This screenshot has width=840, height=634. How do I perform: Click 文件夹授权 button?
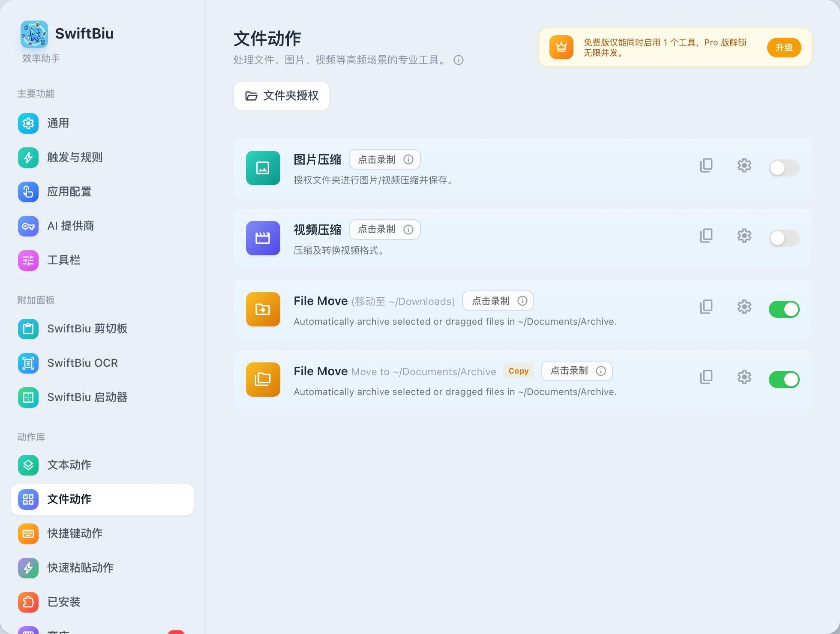click(x=281, y=96)
